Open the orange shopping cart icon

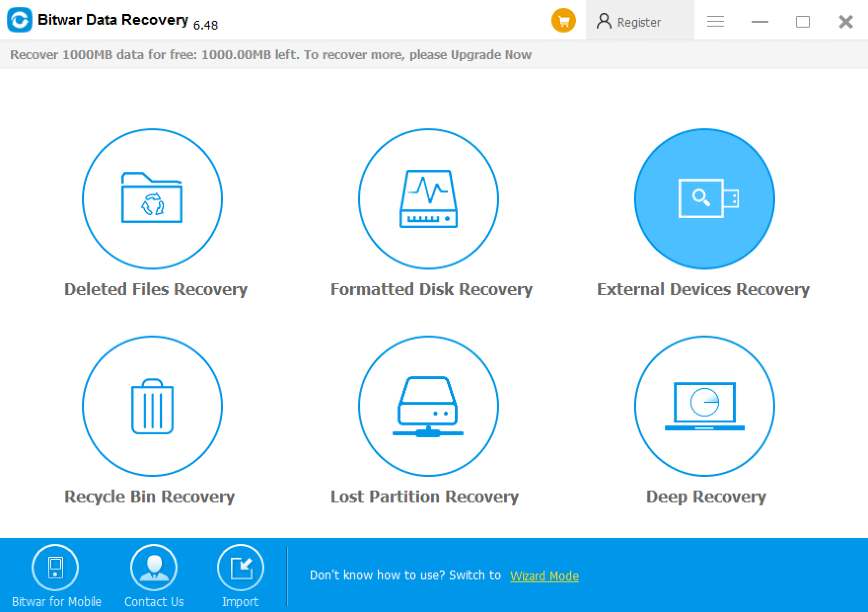(563, 21)
